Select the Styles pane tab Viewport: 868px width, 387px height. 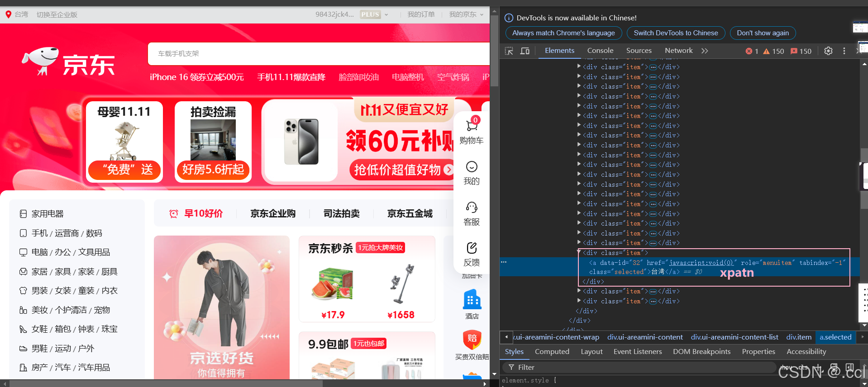point(514,352)
